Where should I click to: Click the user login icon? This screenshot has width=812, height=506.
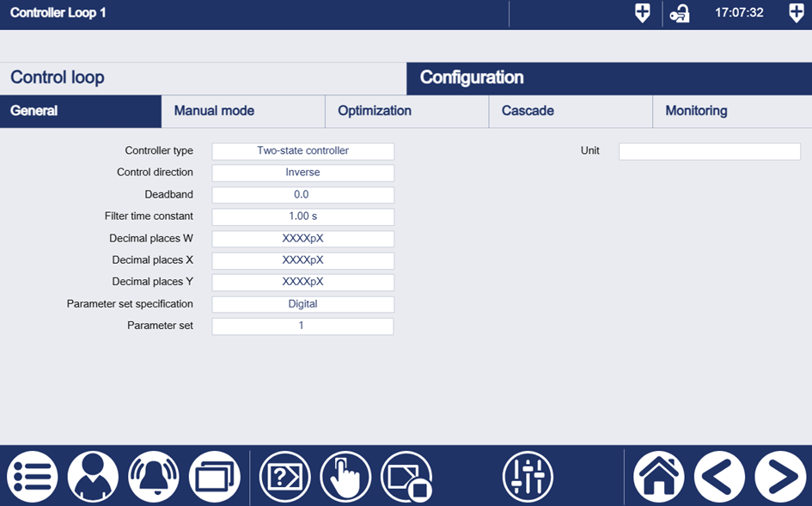[x=93, y=477]
